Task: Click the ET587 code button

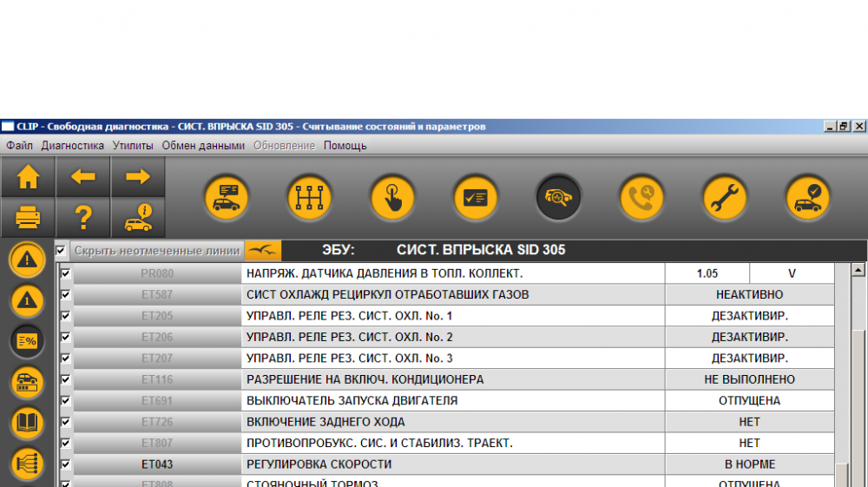Action: coord(157,294)
